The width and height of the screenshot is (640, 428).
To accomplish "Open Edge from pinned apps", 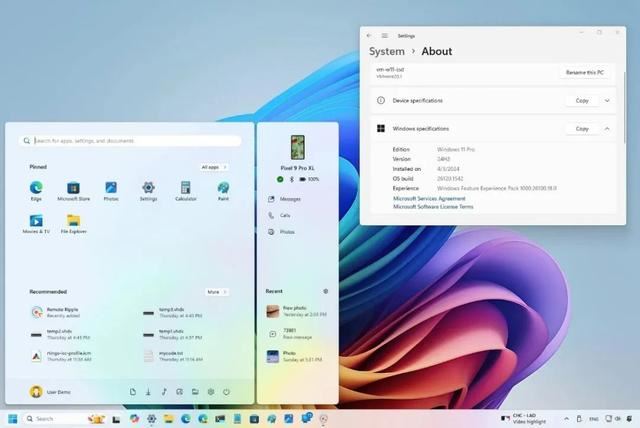I will click(36, 191).
